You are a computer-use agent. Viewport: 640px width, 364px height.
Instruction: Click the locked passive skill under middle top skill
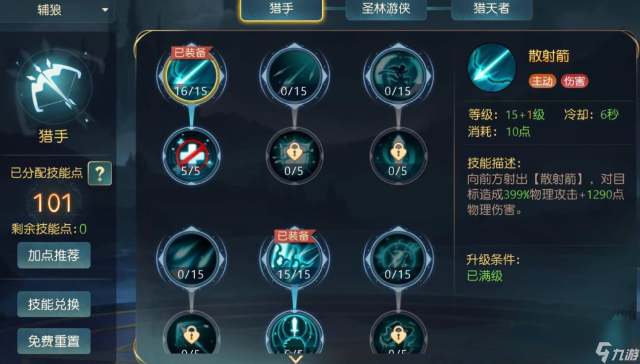pyautogui.click(x=294, y=156)
